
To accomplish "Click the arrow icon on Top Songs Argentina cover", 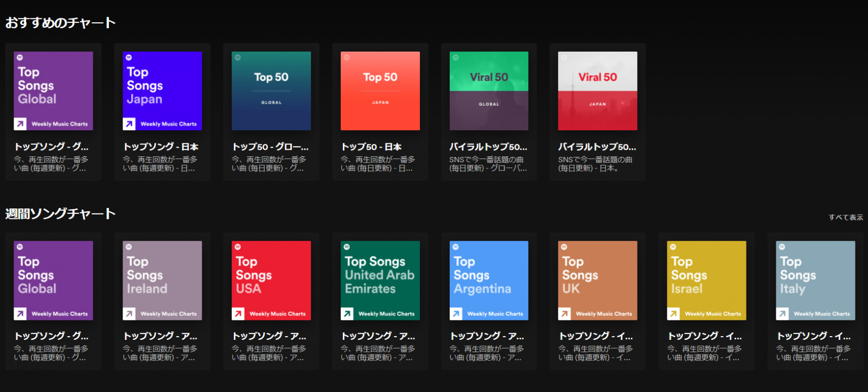I will (456, 313).
